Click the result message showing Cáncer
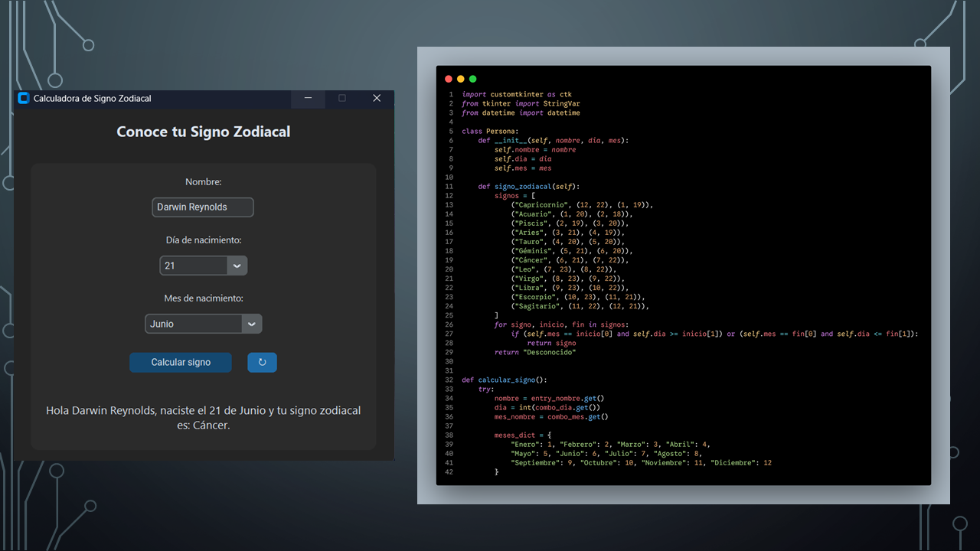The height and width of the screenshot is (551, 980). pyautogui.click(x=204, y=418)
